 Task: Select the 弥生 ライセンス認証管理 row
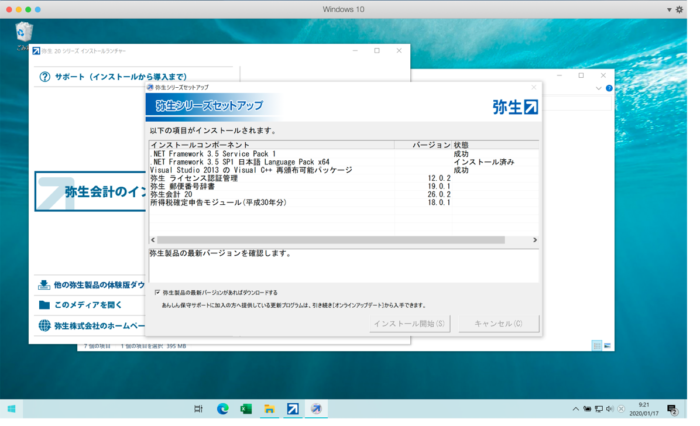point(344,178)
